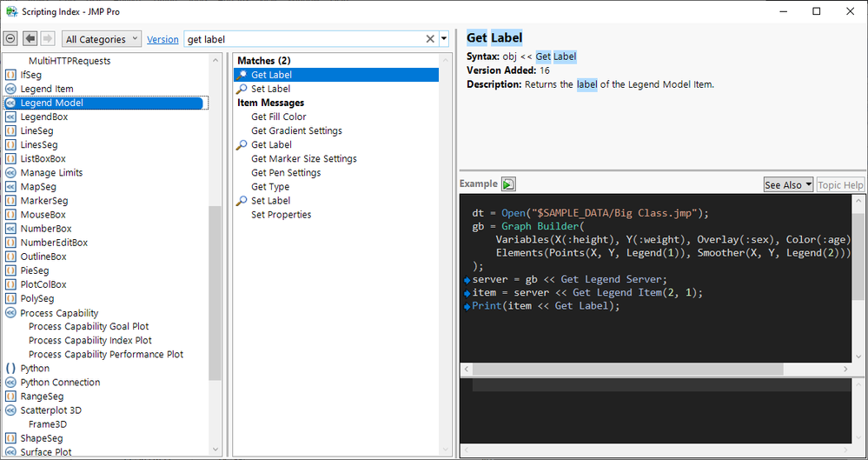Viewport: 868px width, 460px height.
Task: Select Process Capability in the object list
Action: (59, 312)
